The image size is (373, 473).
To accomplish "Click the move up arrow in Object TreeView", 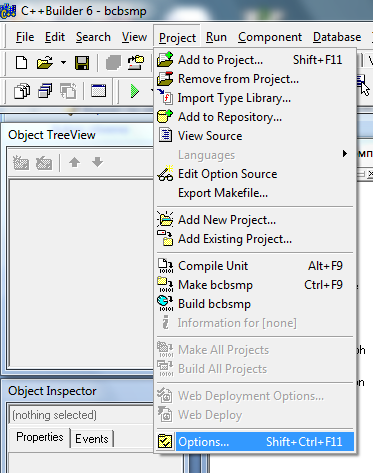I will point(74,162).
